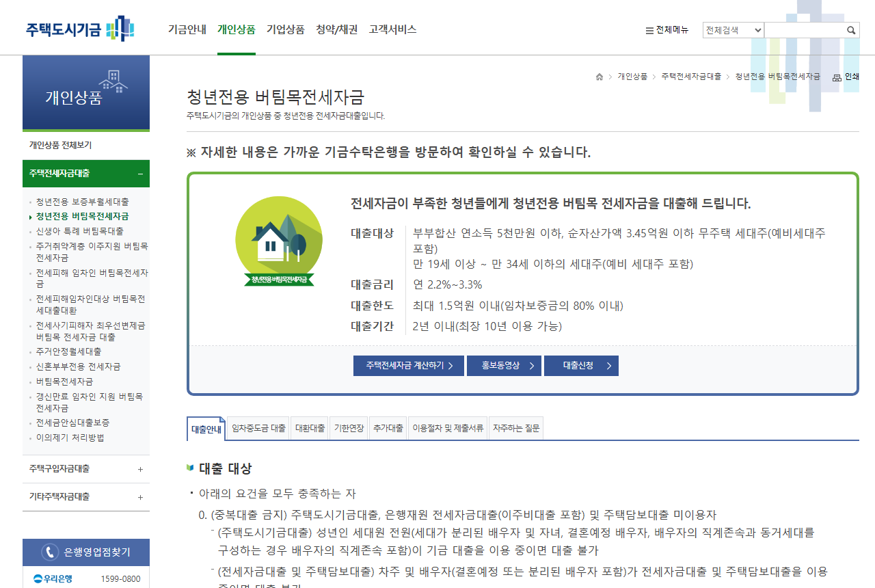Image resolution: width=875 pixels, height=588 pixels.
Task: Open the 전체검색 dropdown
Action: click(733, 30)
